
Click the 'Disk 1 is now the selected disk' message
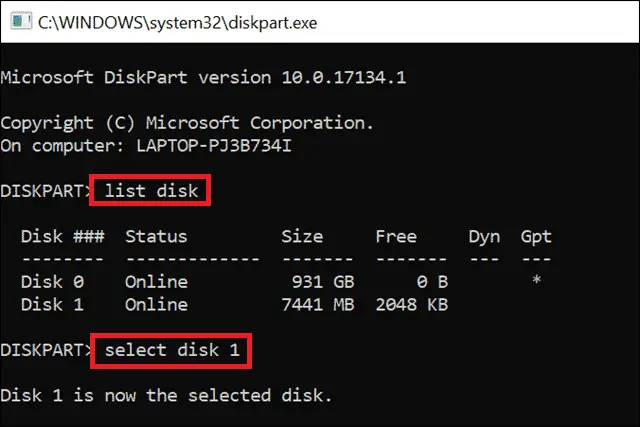166,395
